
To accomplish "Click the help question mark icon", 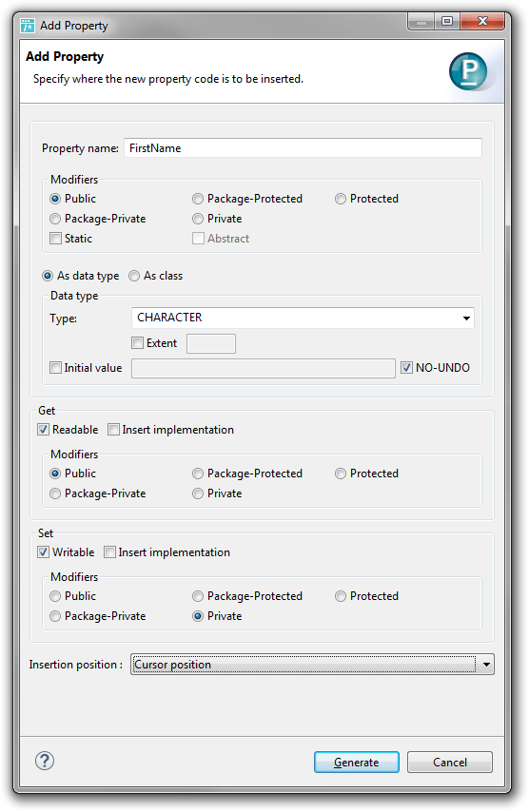I will pyautogui.click(x=45, y=761).
